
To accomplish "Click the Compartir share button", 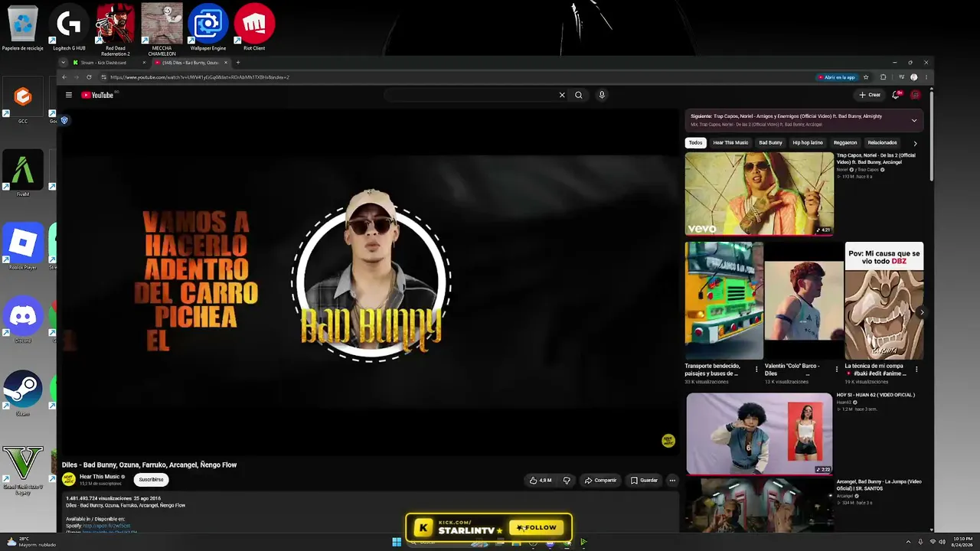I will click(600, 481).
